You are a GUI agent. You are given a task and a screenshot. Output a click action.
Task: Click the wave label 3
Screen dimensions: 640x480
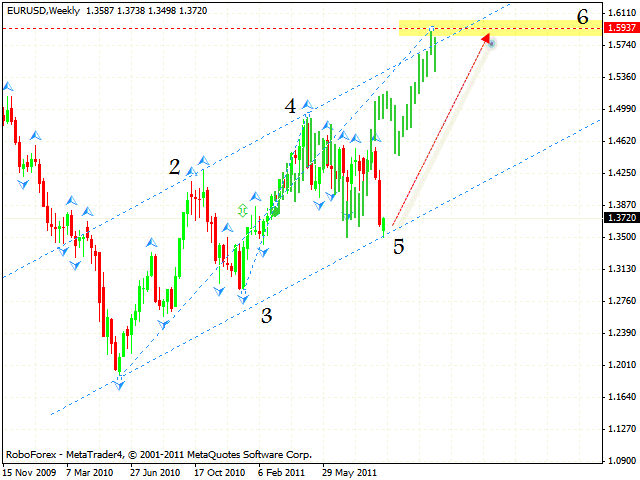tap(266, 316)
